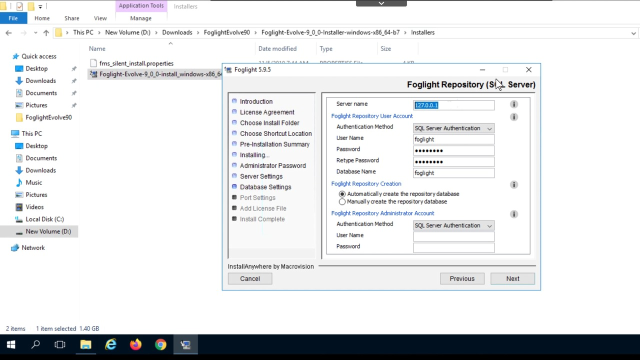Launch Firefox from taskbar
Screen dimensions: 640x360
coord(136,345)
